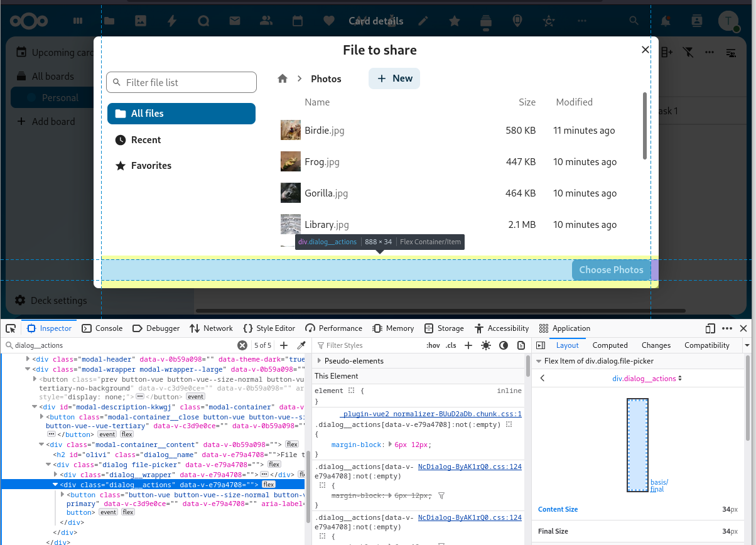Toggle print media simulation icon
Viewport: 756px width, 545px height.
[x=521, y=345]
